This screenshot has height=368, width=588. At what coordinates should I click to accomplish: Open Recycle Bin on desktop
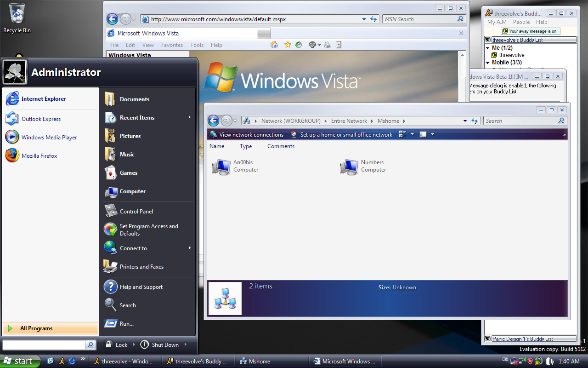[17, 18]
